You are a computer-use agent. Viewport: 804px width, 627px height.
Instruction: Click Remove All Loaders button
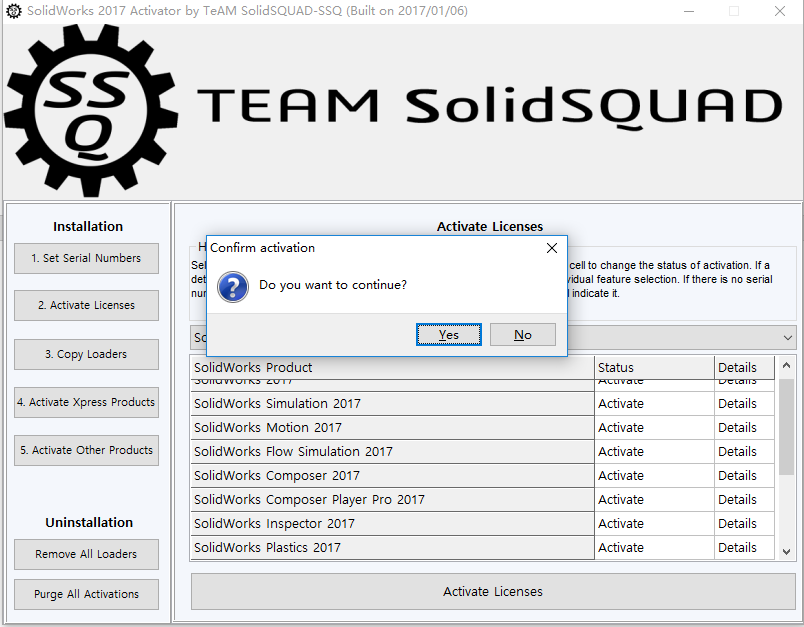pyautogui.click(x=86, y=554)
